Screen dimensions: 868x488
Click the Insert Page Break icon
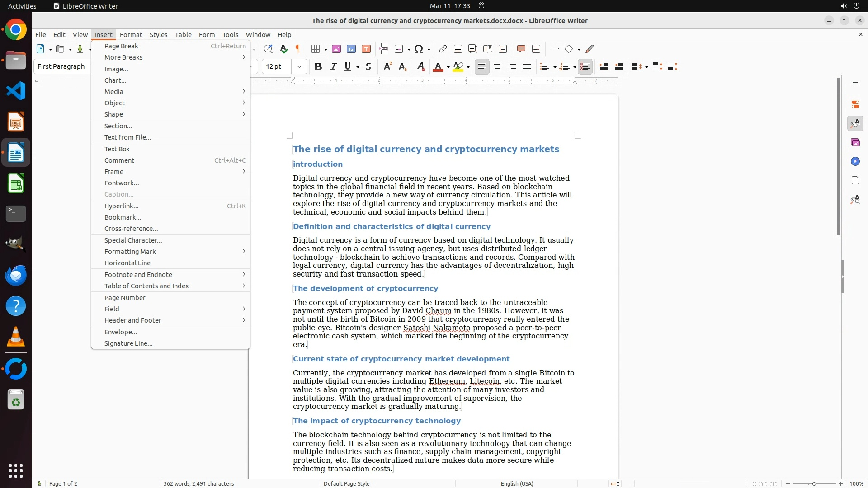tap(384, 49)
